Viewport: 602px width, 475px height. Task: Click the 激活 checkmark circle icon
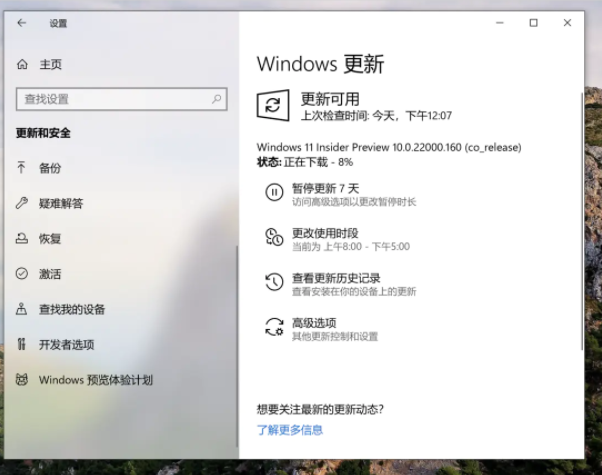22,273
